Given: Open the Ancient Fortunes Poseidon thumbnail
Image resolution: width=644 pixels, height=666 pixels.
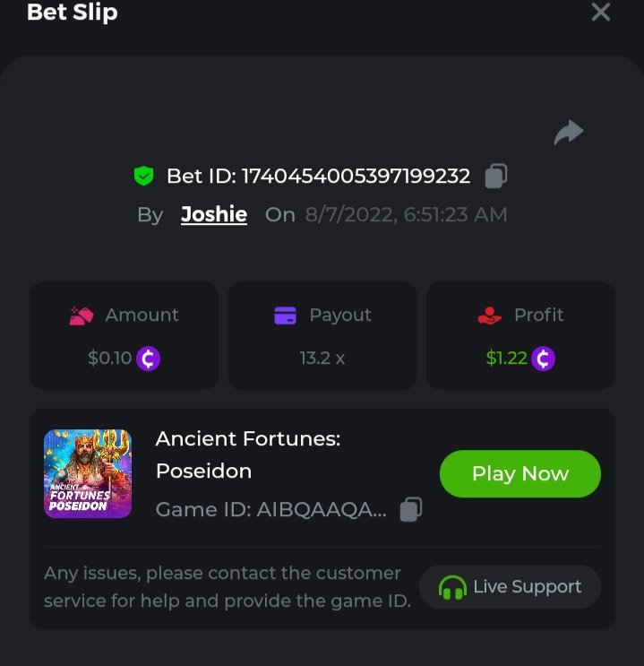Looking at the screenshot, I should click(x=88, y=473).
